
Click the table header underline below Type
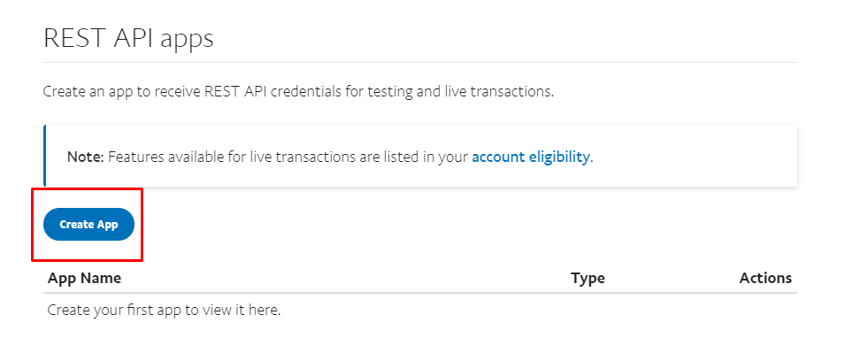pyautogui.click(x=588, y=293)
